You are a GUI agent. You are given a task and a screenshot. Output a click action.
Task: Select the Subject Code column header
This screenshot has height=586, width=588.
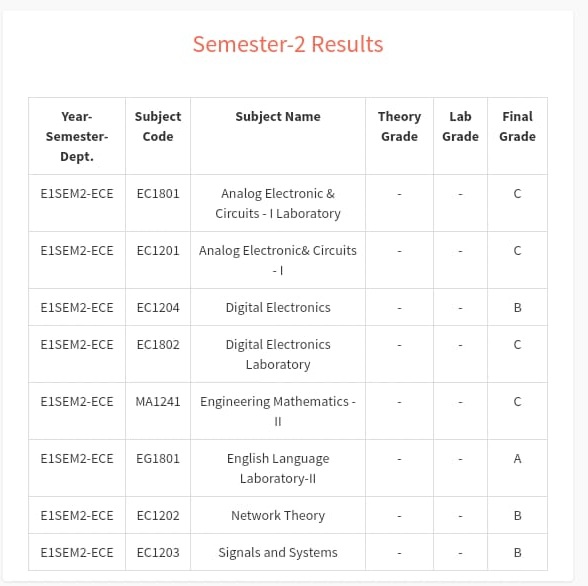pyautogui.click(x=158, y=126)
